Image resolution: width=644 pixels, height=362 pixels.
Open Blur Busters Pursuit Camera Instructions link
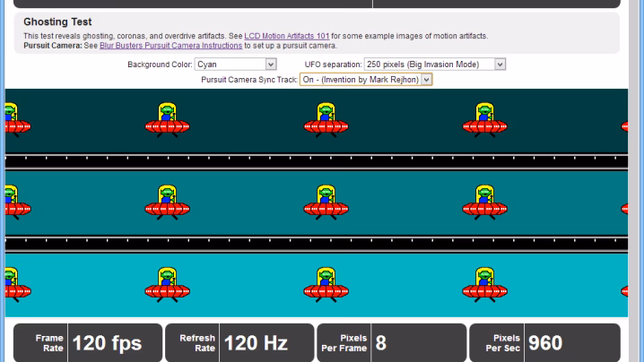(x=170, y=46)
